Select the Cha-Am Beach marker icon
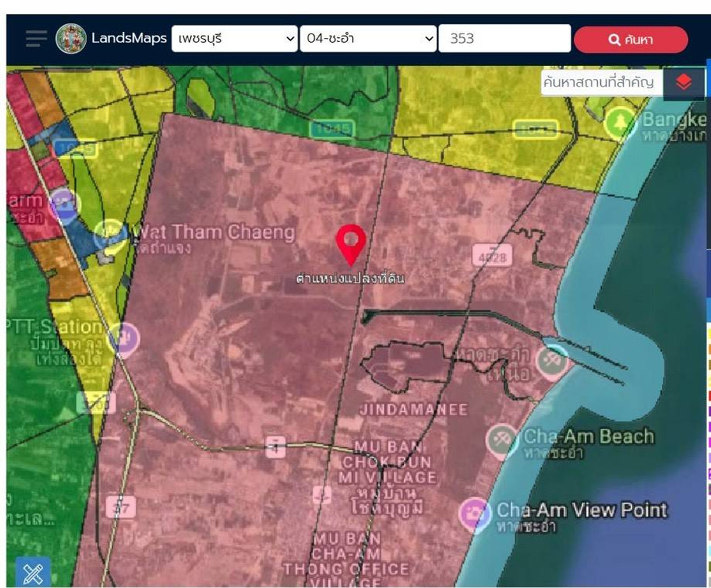The width and height of the screenshot is (711, 588). pyautogui.click(x=502, y=441)
